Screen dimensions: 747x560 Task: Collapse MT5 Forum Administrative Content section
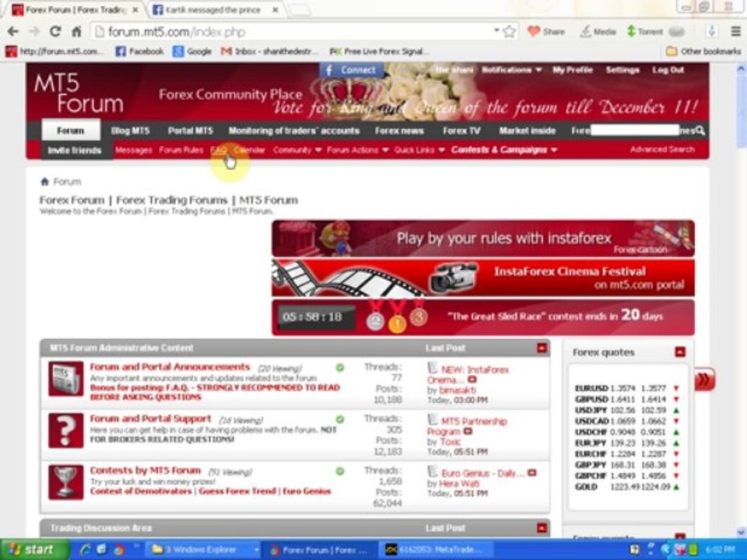coord(542,348)
